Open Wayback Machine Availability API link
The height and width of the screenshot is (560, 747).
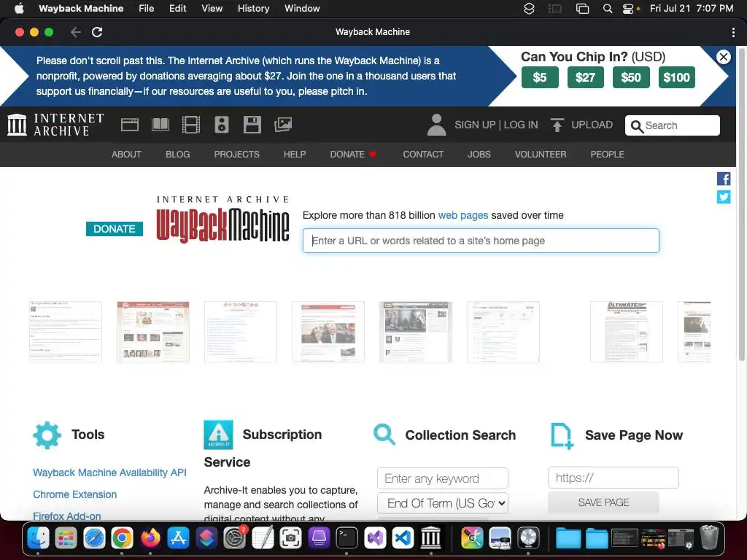[x=109, y=472]
